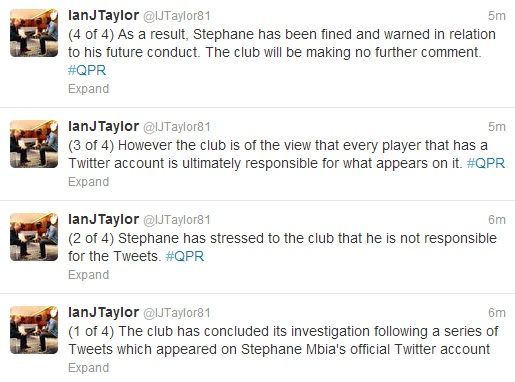Open avatar on the 3 of 4 tweet
The image size is (515, 382).
[34, 144]
